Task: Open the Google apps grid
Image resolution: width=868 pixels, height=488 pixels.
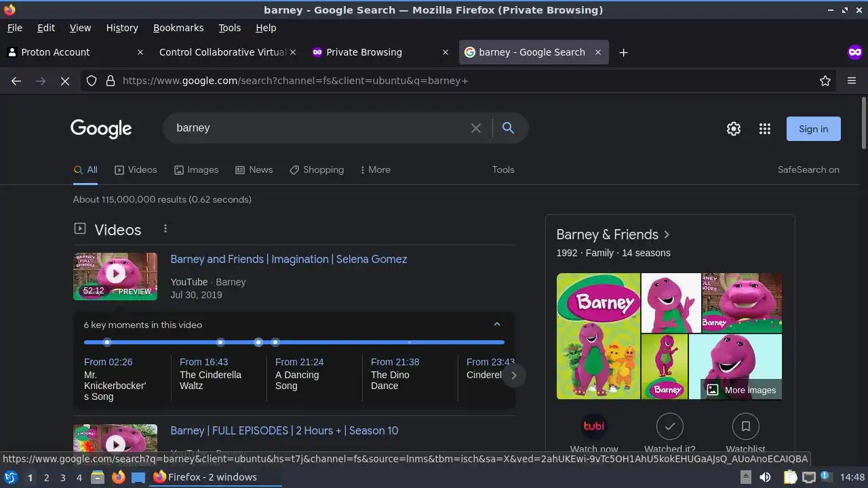Action: coord(765,129)
